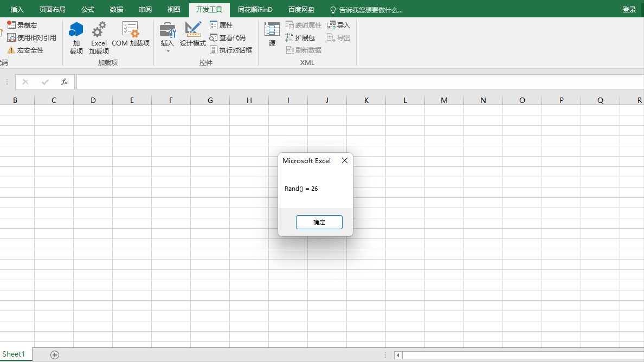
Task: Click XML Export (导出)
Action: 338,37
